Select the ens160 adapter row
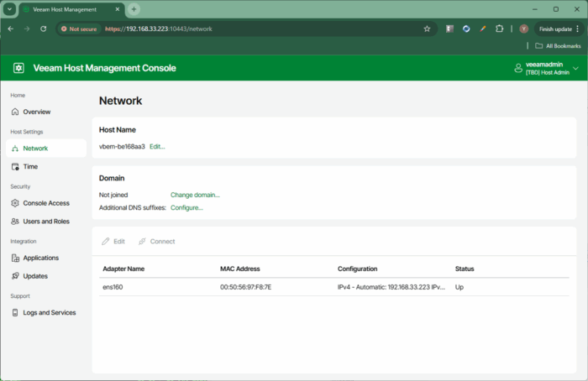 [333, 287]
